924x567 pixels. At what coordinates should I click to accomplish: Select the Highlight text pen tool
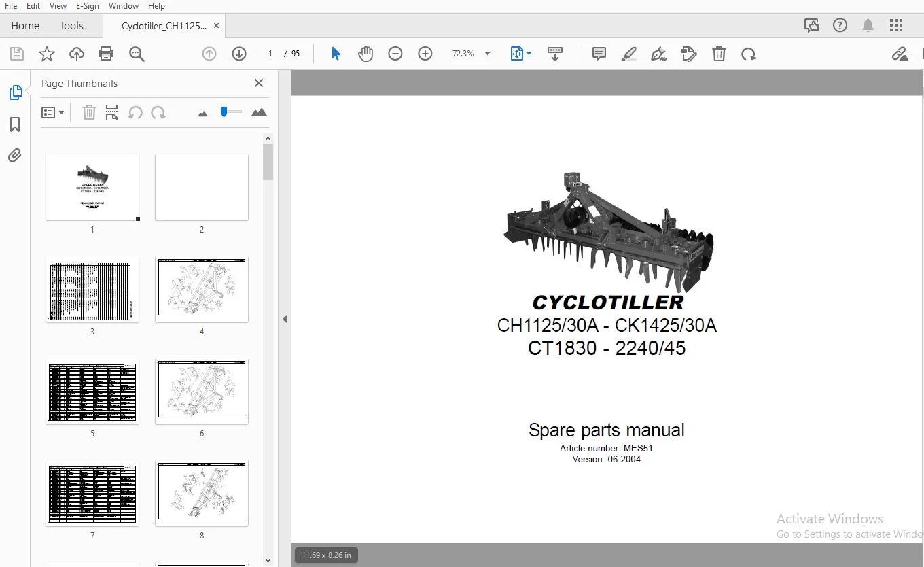(x=629, y=54)
